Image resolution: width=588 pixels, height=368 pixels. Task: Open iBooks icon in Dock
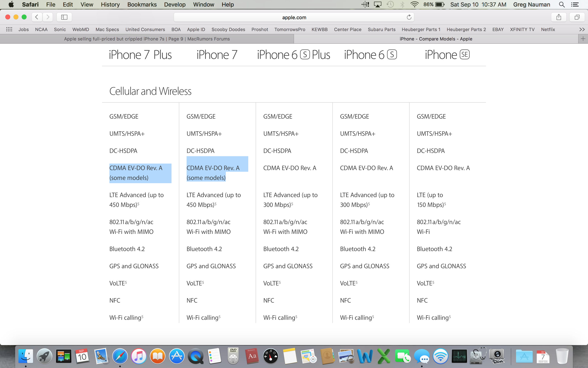pyautogui.click(x=158, y=356)
